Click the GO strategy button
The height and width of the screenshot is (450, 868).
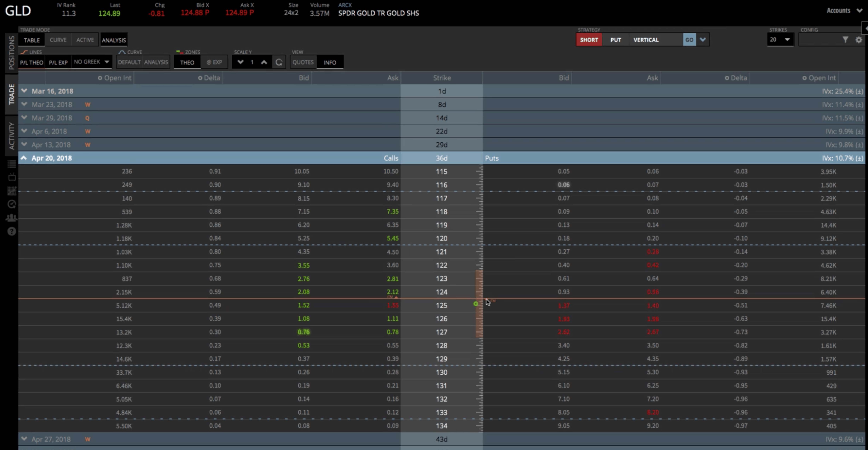[689, 40]
